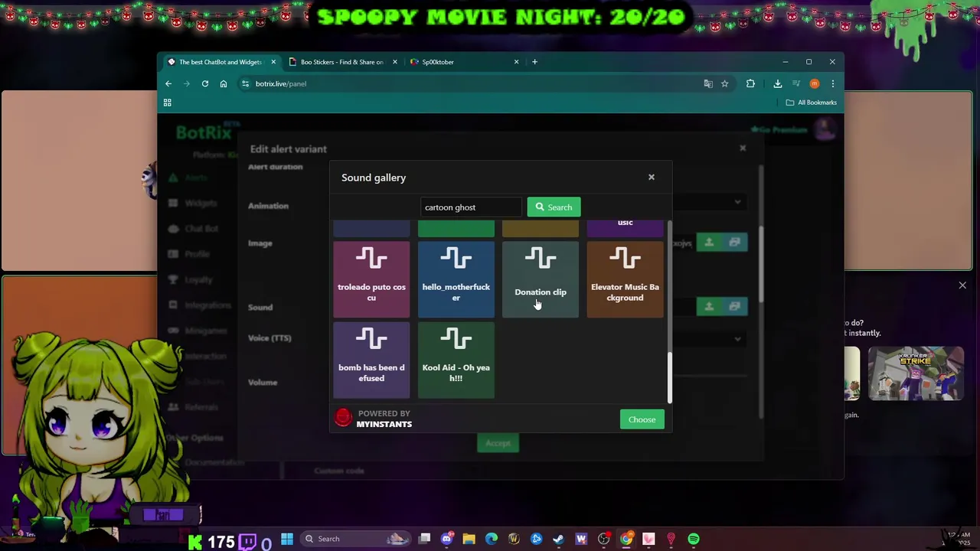Open the browser apps grid shortcut

(167, 103)
